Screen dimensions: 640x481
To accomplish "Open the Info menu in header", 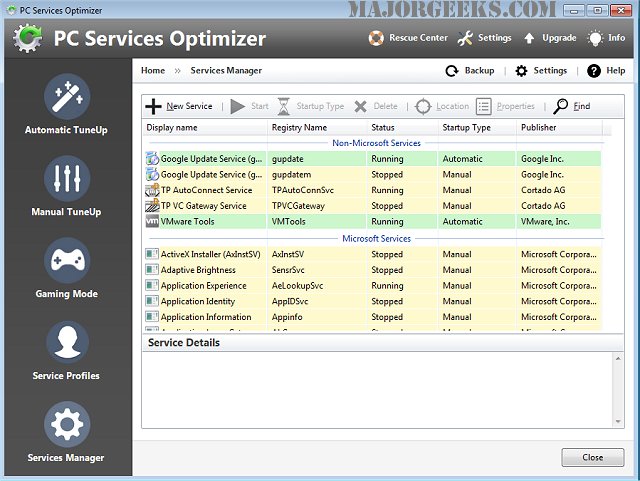I will click(608, 39).
